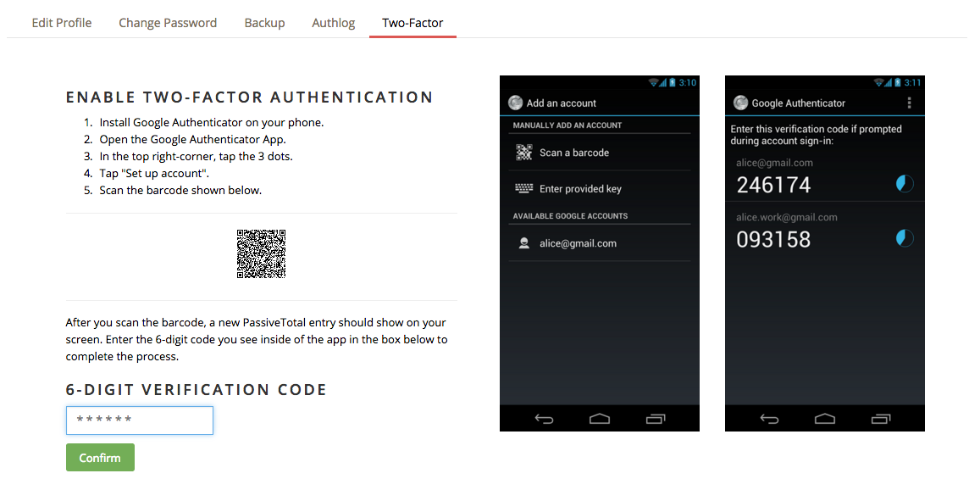Choose the alice@gmail.com account in Add an account
The width and height of the screenshot is (980, 490).
[x=600, y=243]
